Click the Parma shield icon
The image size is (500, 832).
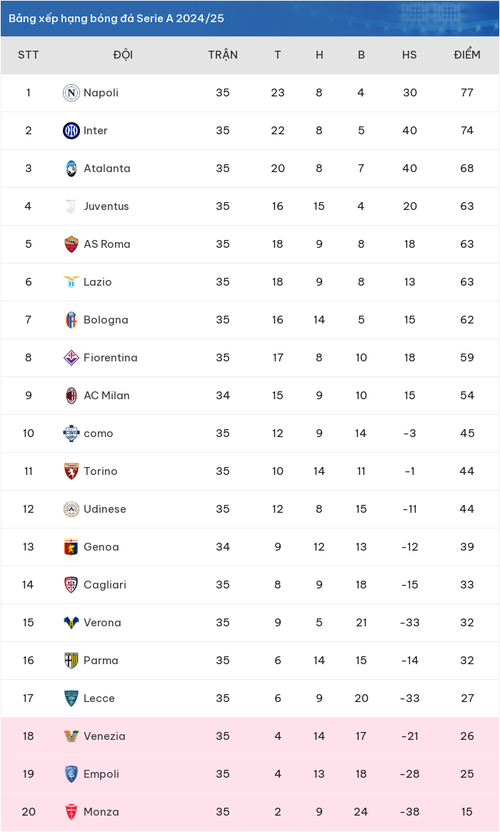coord(71,661)
